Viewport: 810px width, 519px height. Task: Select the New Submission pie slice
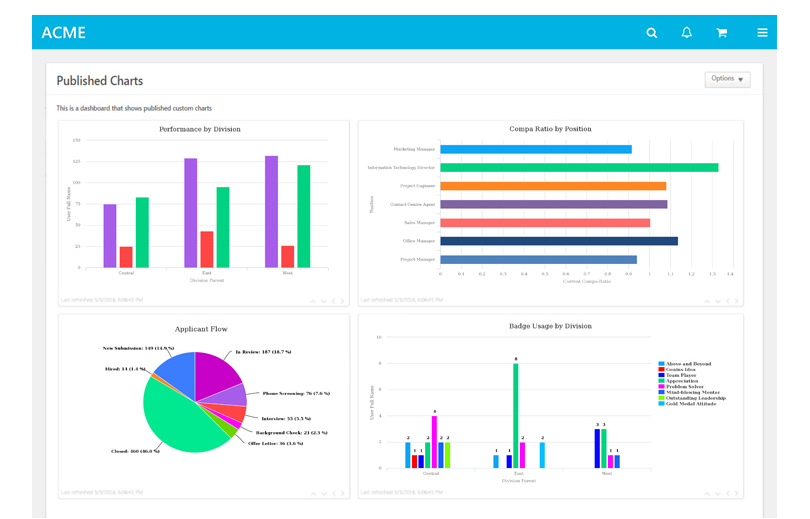click(x=178, y=374)
